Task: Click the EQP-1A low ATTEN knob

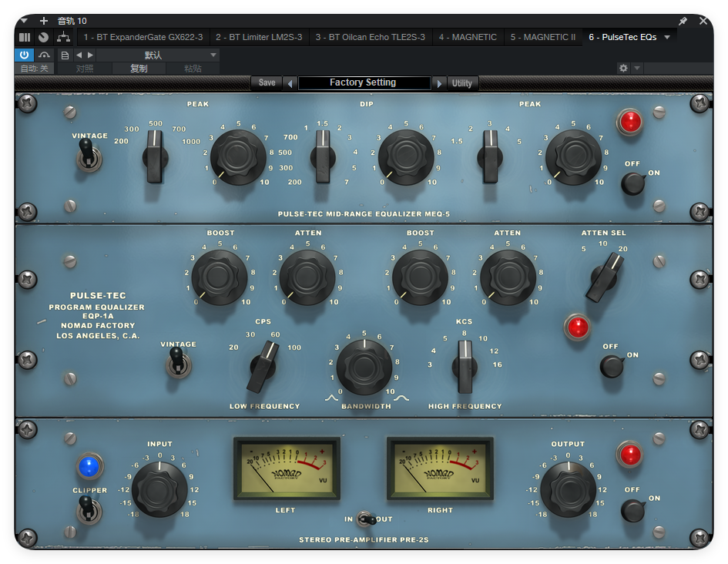Action: pos(307,277)
